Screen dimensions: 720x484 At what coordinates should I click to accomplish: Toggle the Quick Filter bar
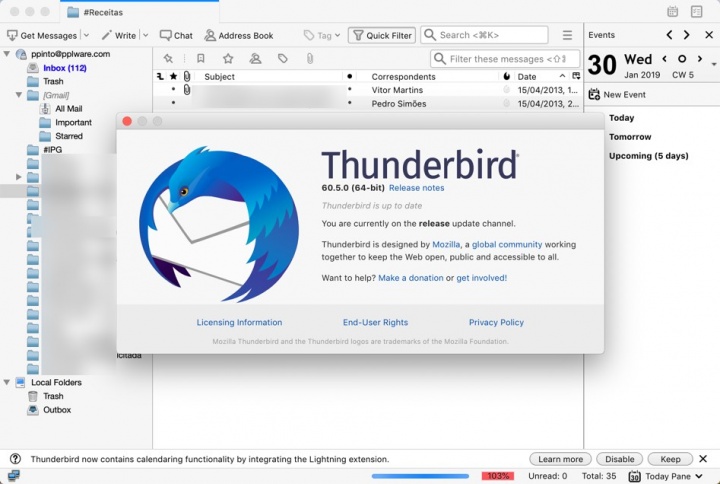(x=381, y=35)
